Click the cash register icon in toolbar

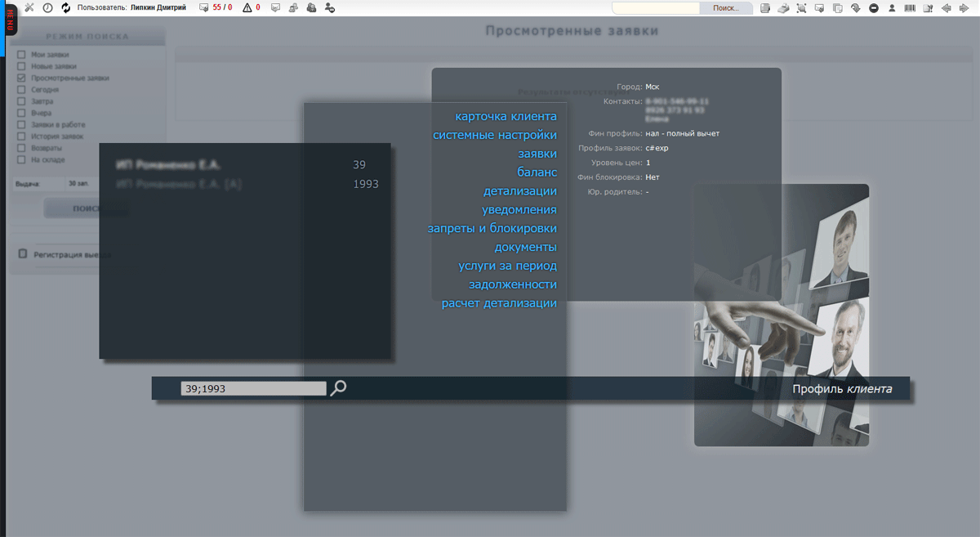point(783,8)
